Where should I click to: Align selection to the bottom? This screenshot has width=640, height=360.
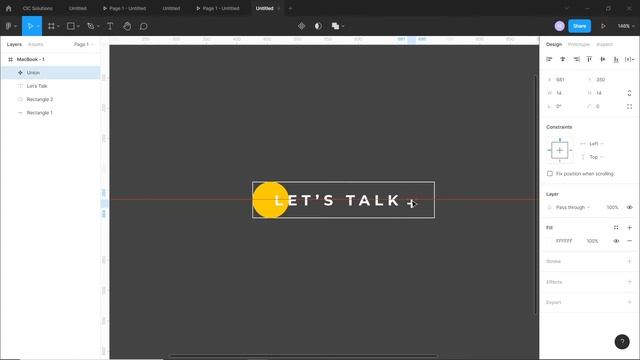(x=616, y=59)
